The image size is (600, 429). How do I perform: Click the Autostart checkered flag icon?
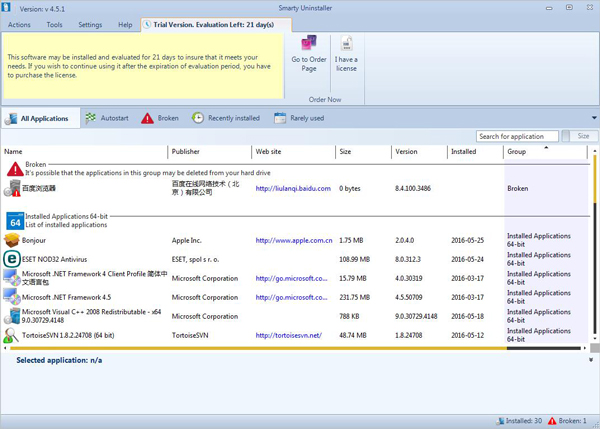91,118
